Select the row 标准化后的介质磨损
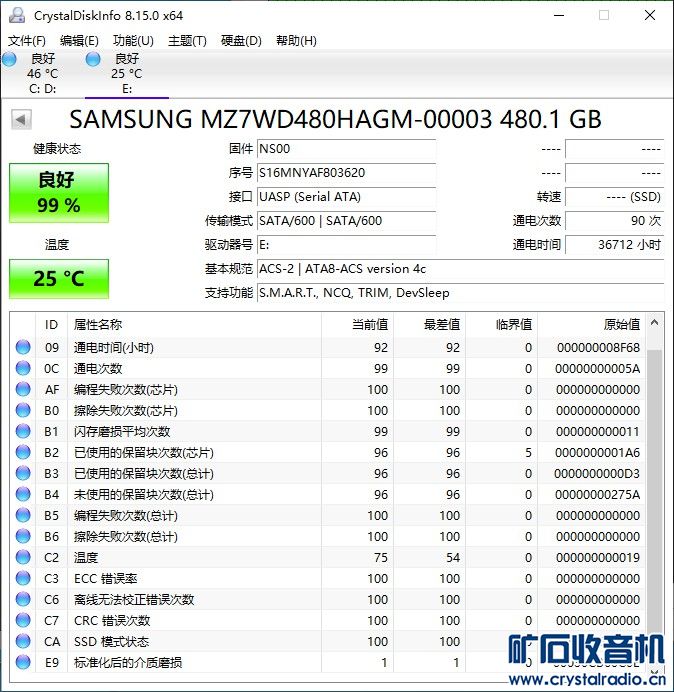 328,662
